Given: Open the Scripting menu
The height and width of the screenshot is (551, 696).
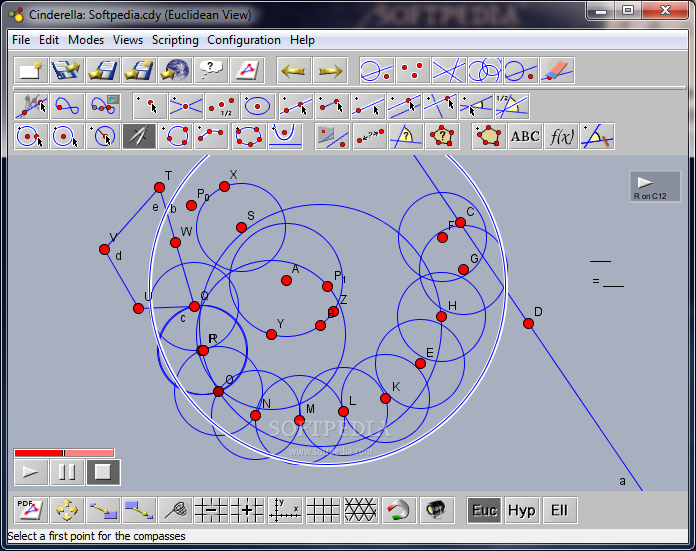Looking at the screenshot, I should 175,40.
